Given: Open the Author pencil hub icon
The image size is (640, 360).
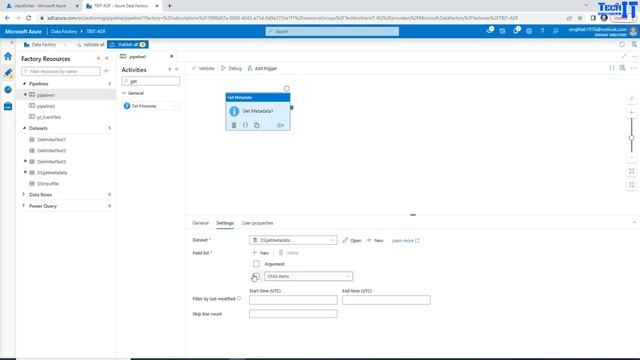Looking at the screenshot, I should point(8,73).
